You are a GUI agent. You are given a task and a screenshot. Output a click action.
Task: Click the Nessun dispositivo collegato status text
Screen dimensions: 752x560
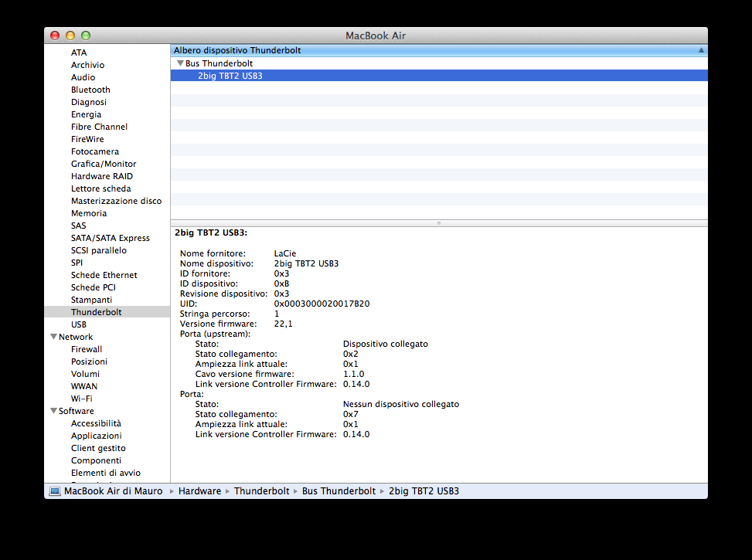coord(401,405)
